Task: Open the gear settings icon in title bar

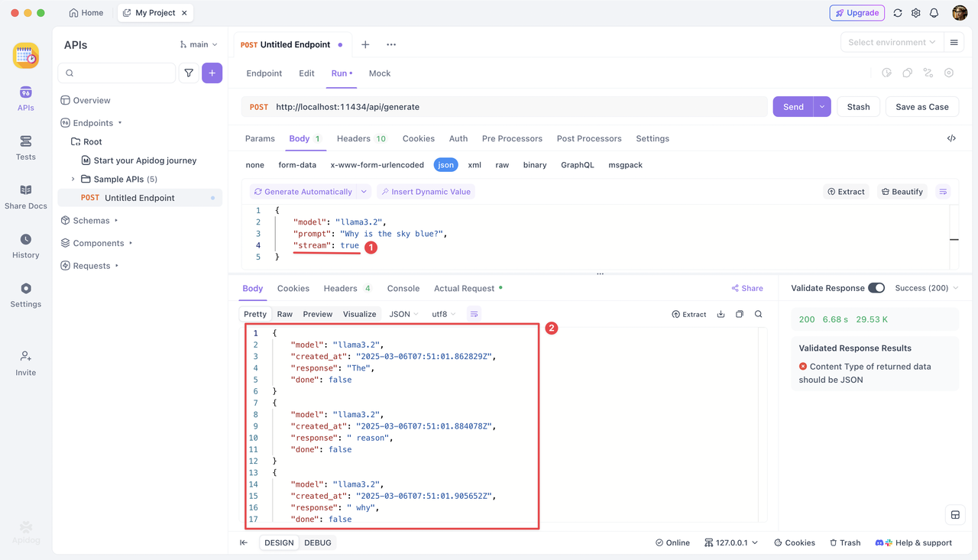Action: click(916, 13)
